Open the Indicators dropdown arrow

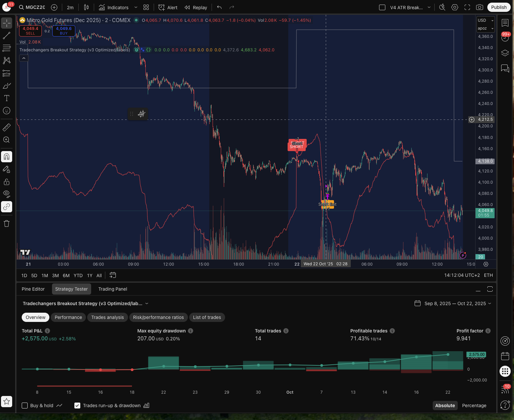click(x=136, y=7)
